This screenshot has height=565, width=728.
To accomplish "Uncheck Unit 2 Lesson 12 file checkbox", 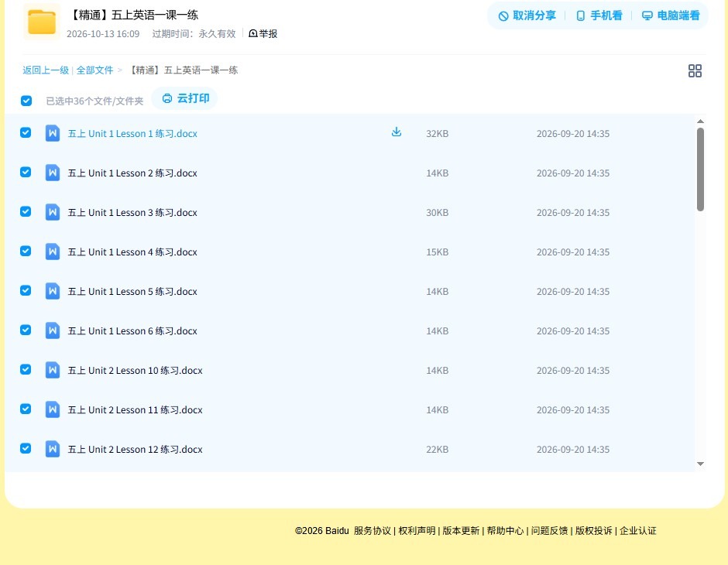I will pyautogui.click(x=26, y=448).
